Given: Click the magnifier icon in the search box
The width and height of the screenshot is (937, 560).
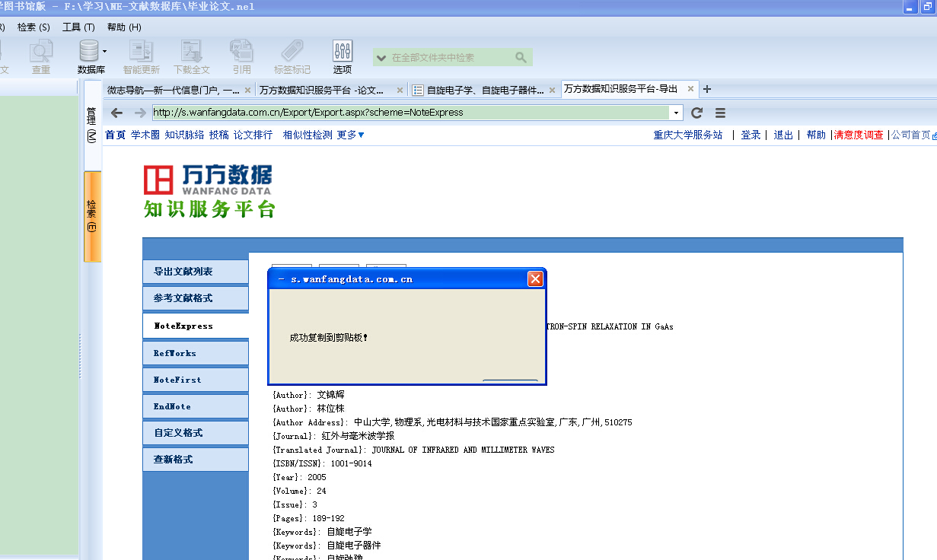Looking at the screenshot, I should 521,57.
